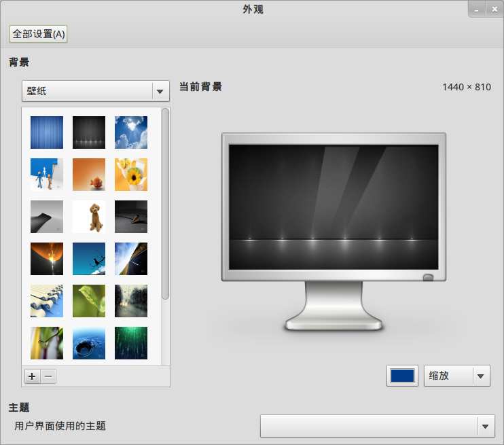Click the 全部设置(A) button

(39, 34)
